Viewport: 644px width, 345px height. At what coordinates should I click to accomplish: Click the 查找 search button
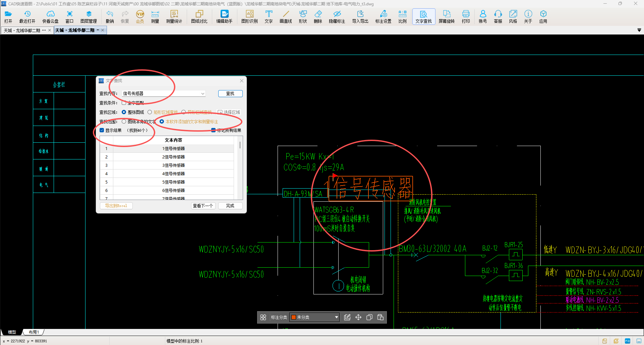230,94
